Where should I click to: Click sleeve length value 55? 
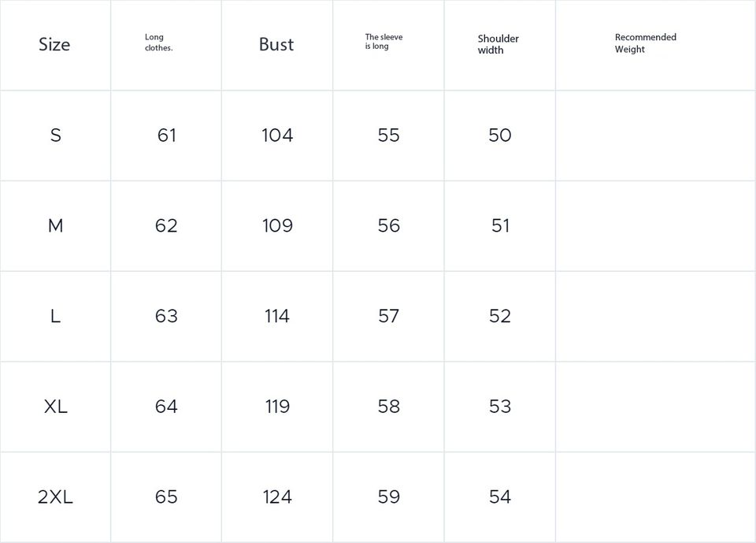point(388,136)
